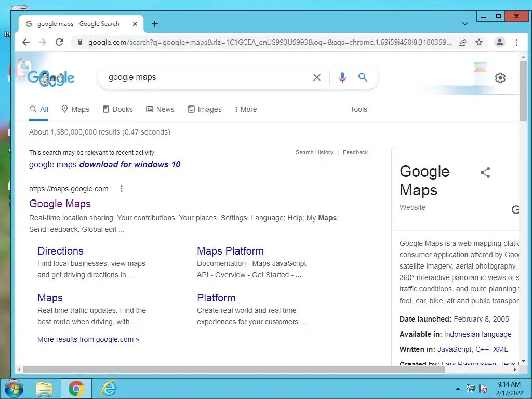Click the magnifier search icon
Screen dimensions: 532x399
(x=363, y=77)
